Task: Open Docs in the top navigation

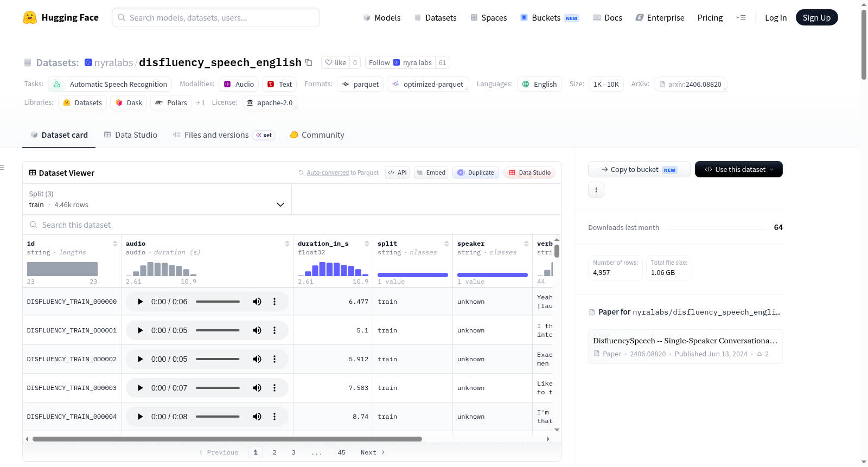Action: tap(607, 17)
